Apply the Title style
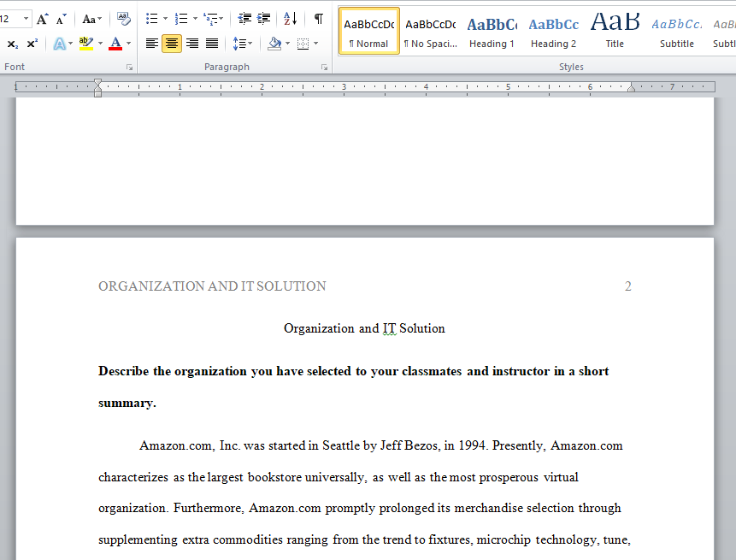This screenshot has height=560, width=736. click(x=615, y=32)
